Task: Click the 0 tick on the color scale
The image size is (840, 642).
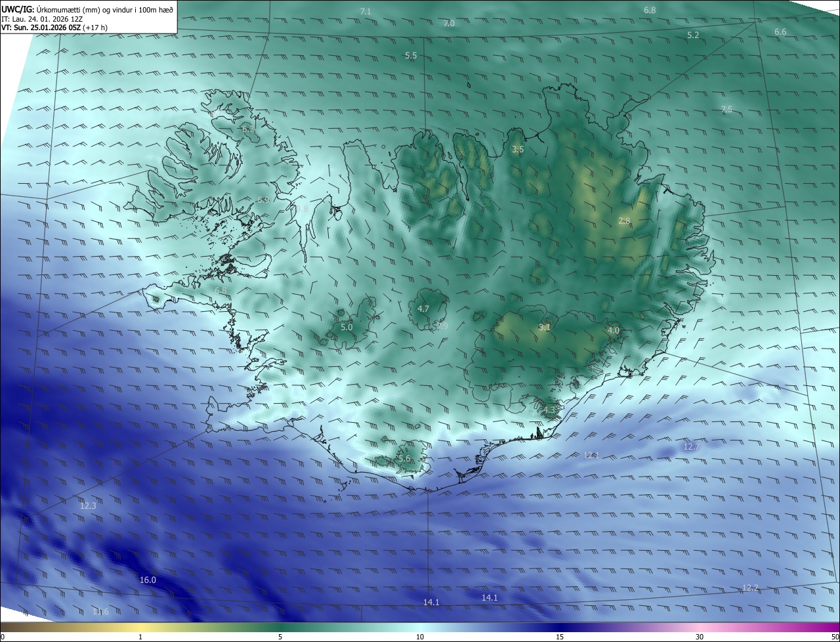Action: [3, 637]
